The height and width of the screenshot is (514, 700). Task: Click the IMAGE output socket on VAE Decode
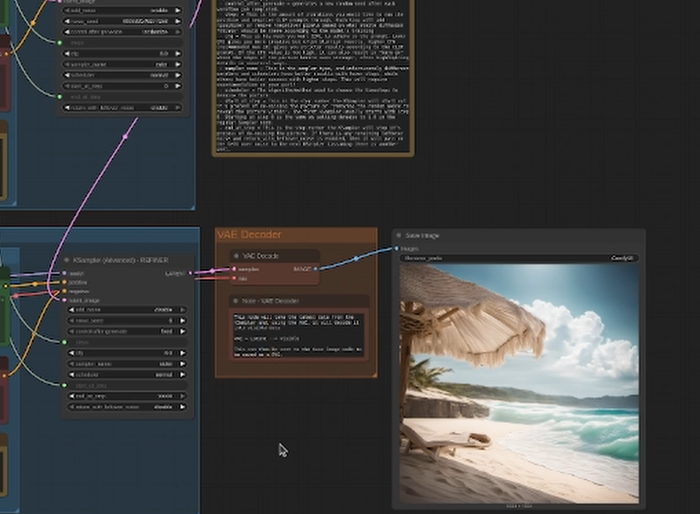316,269
